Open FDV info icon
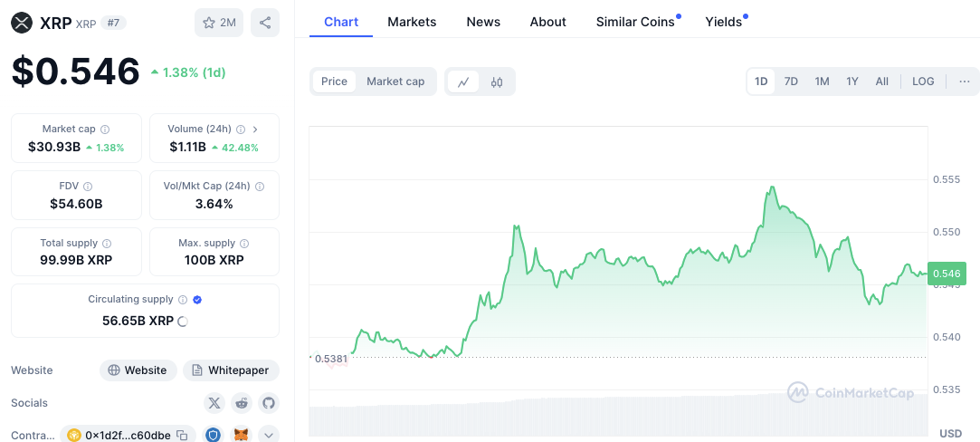Image resolution: width=980 pixels, height=442 pixels. click(88, 187)
